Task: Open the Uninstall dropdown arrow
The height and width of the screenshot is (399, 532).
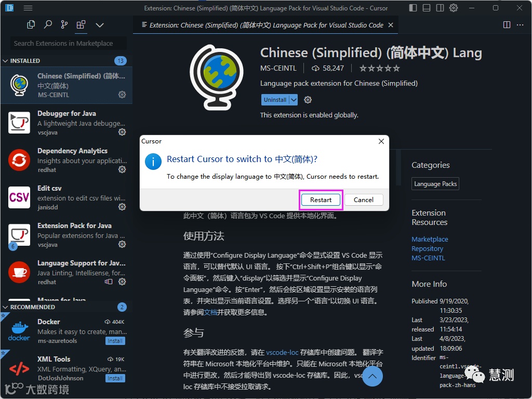Action: 294,100
